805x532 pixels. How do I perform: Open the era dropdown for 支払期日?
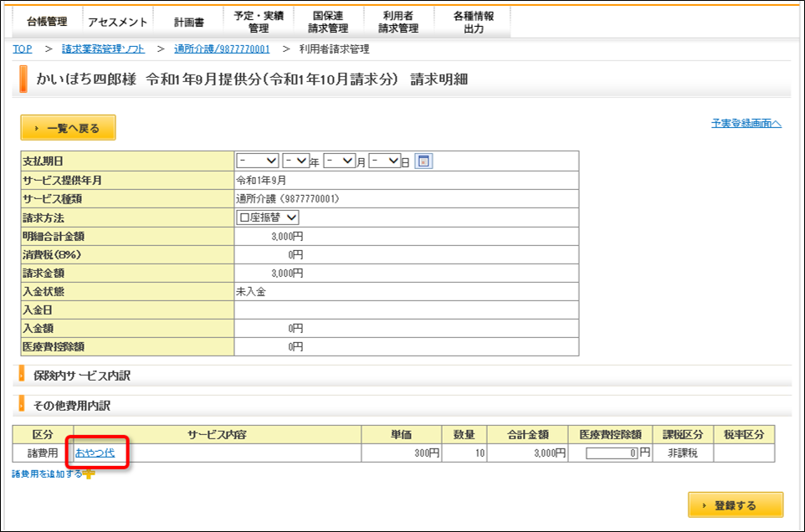258,161
